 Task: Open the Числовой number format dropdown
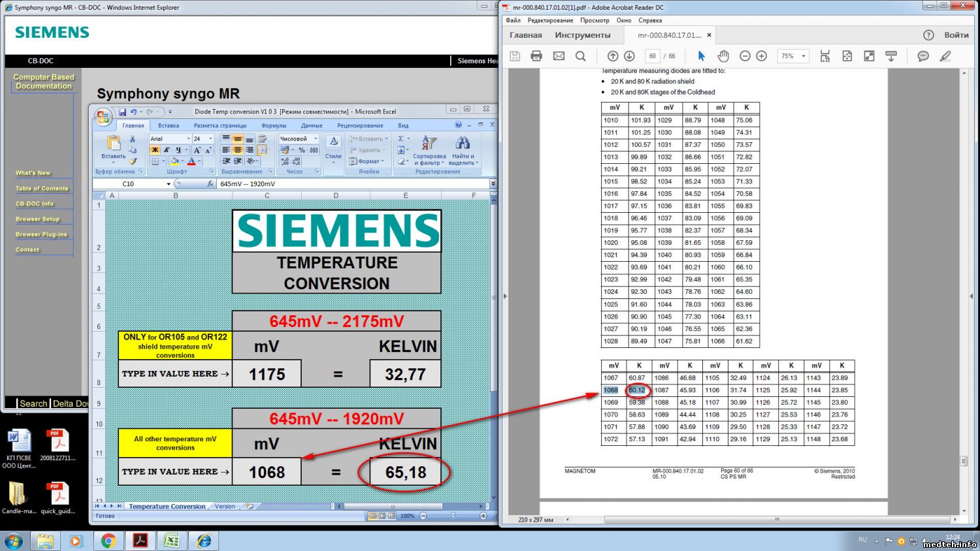click(x=315, y=139)
